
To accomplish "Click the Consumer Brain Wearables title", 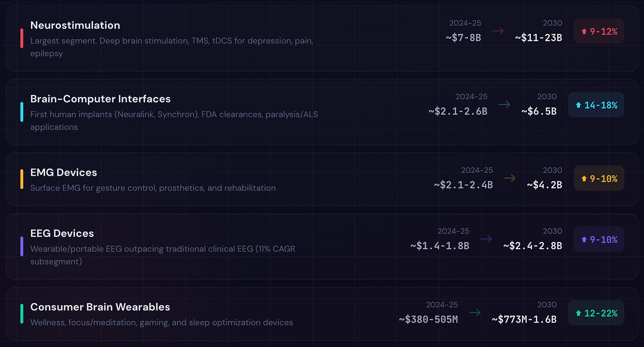I will pyautogui.click(x=100, y=307).
